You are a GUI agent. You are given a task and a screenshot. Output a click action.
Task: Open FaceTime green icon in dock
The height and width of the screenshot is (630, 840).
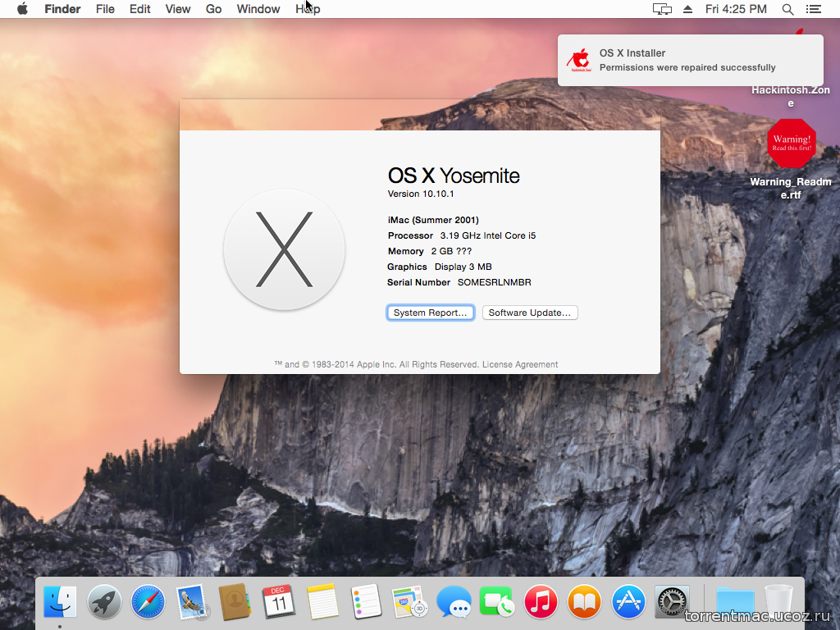[497, 601]
